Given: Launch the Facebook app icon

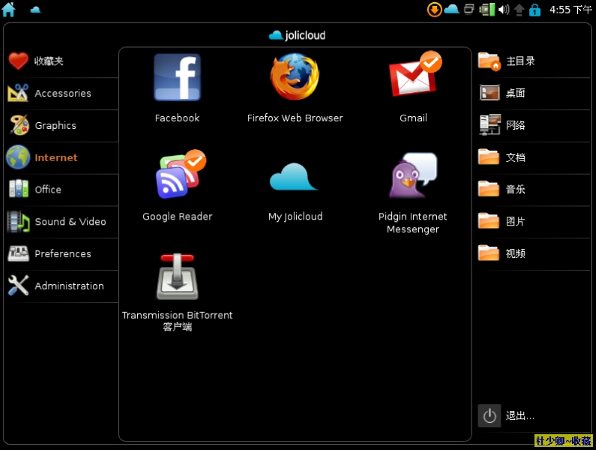Looking at the screenshot, I should (x=177, y=77).
